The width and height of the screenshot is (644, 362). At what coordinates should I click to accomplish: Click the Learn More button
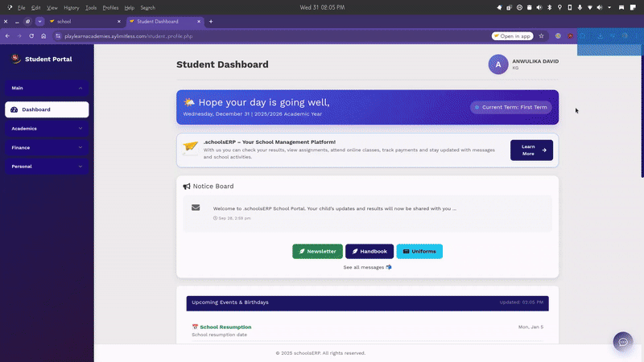tap(531, 150)
